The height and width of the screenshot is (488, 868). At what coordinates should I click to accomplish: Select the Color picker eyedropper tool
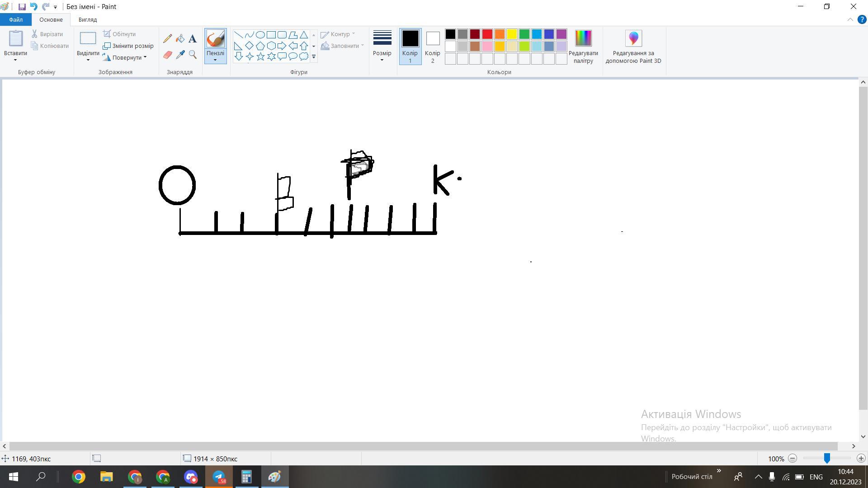(180, 55)
